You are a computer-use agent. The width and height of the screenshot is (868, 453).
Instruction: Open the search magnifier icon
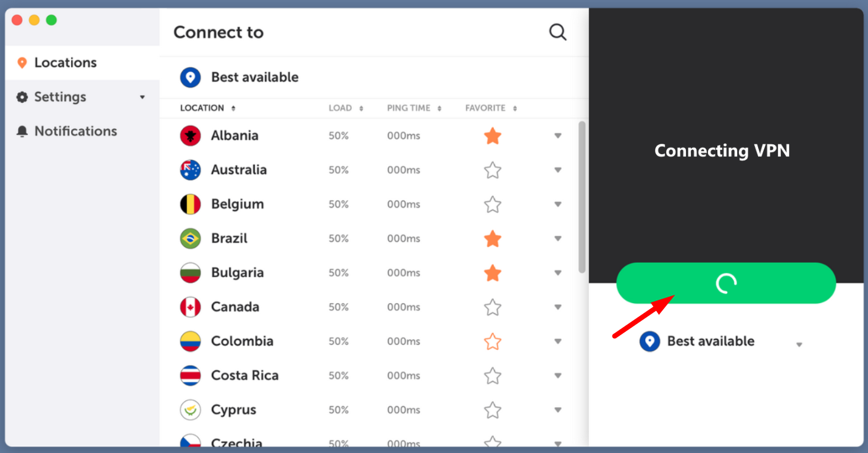point(557,32)
